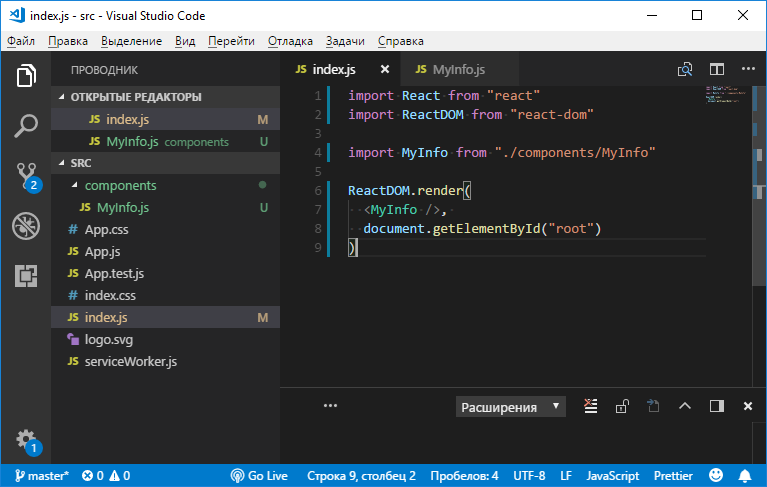Open the Explorer view in activity bar
The image size is (767, 487).
pos(26,76)
